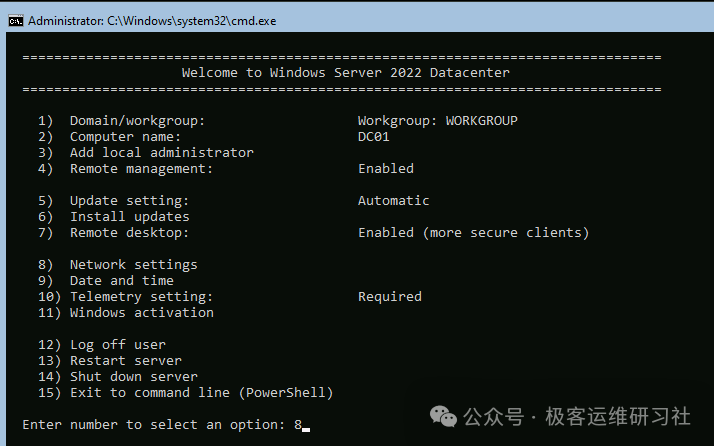Click the WeChat logo in the watermark
Screen dimensions: 714x446
(443, 417)
